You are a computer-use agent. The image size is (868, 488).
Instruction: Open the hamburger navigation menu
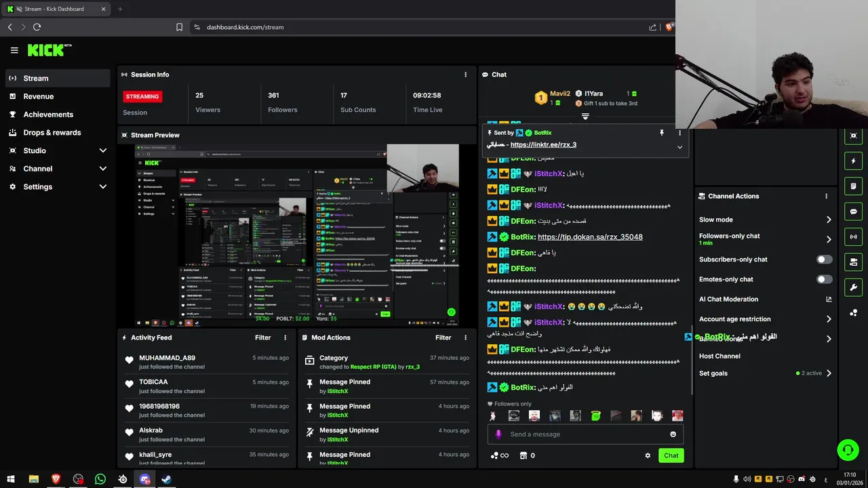[14, 50]
